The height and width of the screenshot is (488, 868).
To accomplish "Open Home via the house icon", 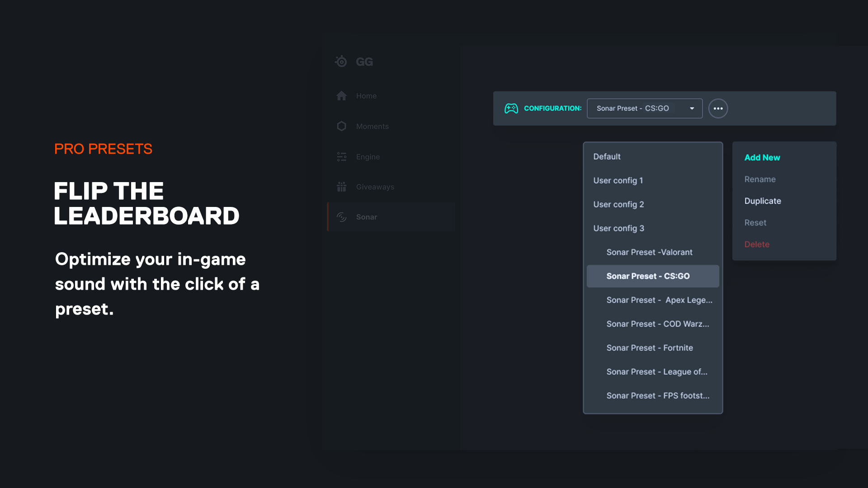I will [341, 96].
